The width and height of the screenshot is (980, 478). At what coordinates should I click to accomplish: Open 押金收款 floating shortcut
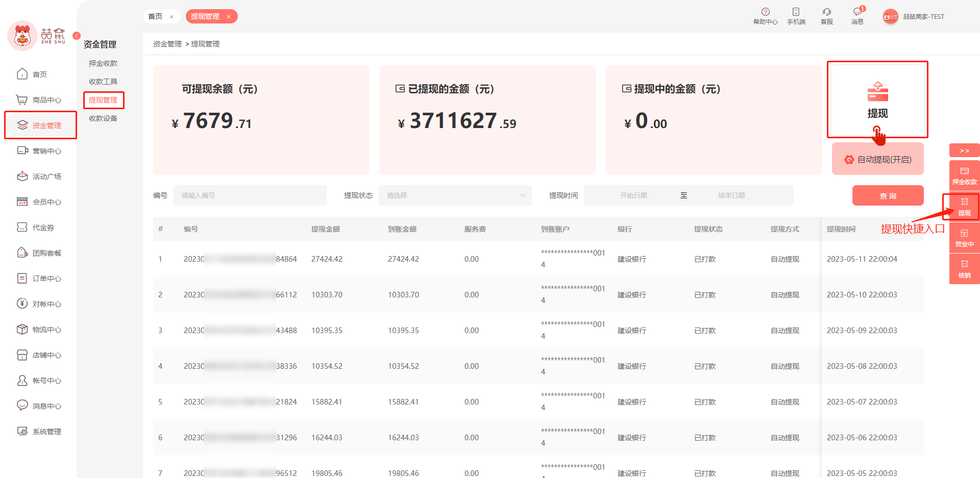point(964,175)
